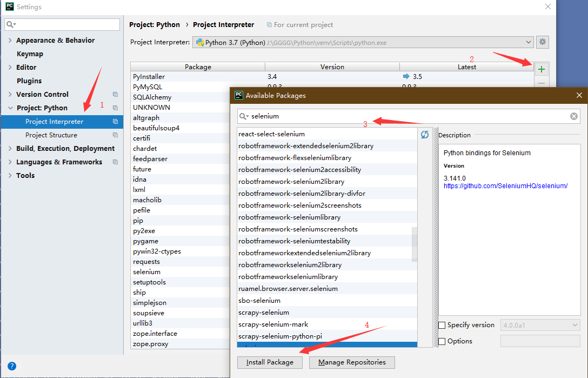Select scrapy-selenium-mark package

pyautogui.click(x=327, y=324)
